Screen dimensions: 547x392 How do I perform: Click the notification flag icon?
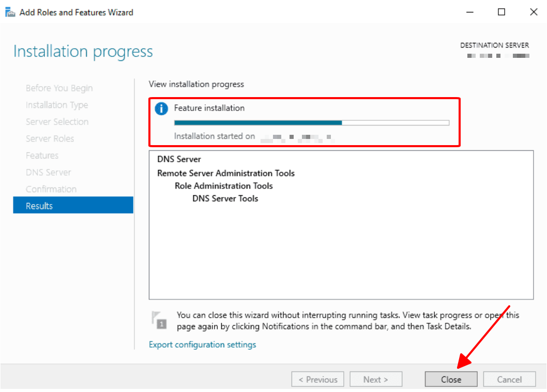160,320
